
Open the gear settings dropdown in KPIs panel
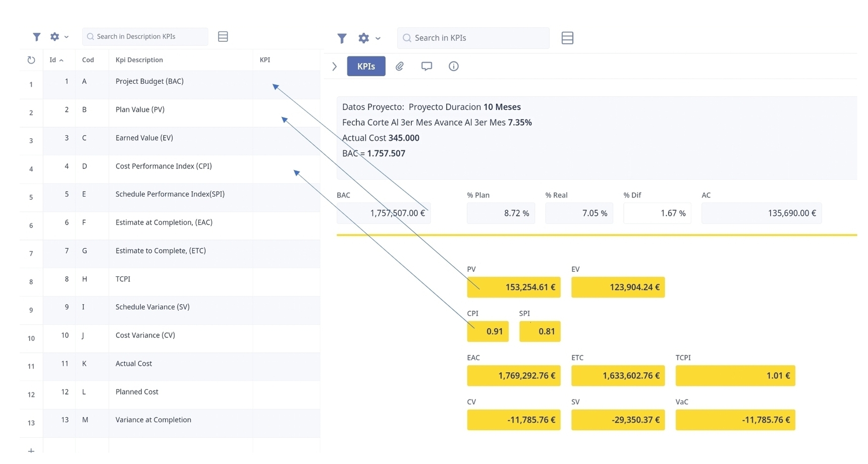click(x=368, y=38)
